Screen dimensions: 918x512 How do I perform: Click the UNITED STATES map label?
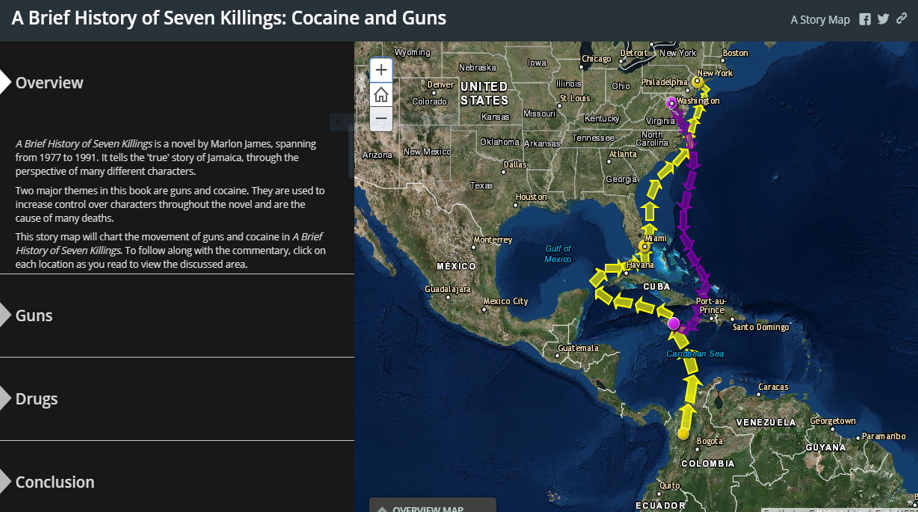[484, 94]
